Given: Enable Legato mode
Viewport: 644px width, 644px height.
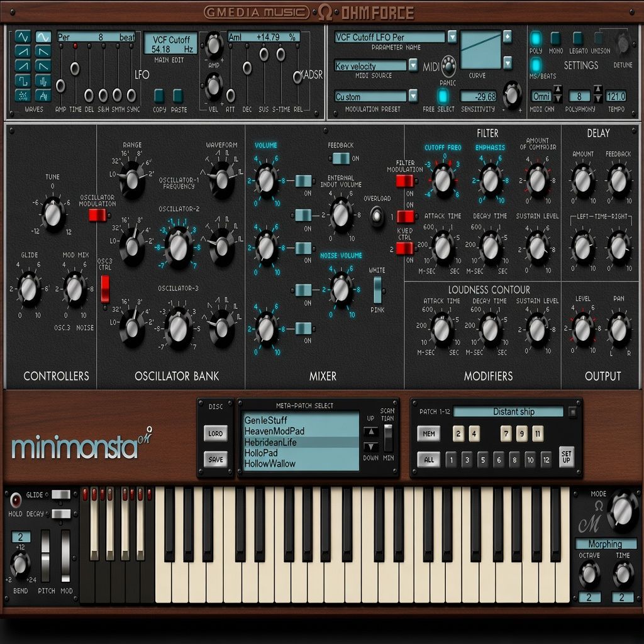Looking at the screenshot, I should click(x=577, y=38).
